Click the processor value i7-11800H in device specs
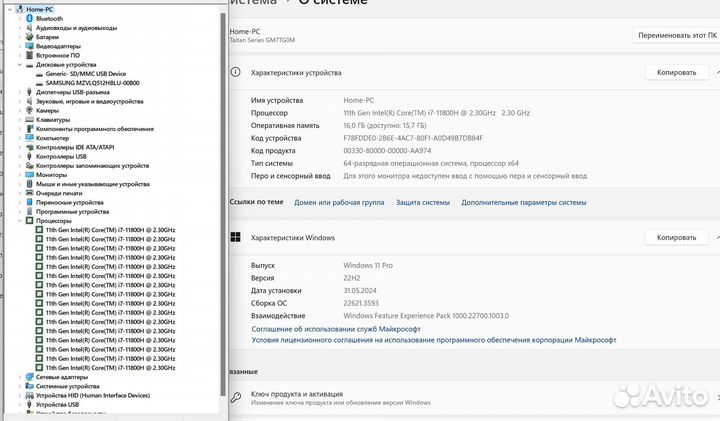 pyautogui.click(x=436, y=112)
